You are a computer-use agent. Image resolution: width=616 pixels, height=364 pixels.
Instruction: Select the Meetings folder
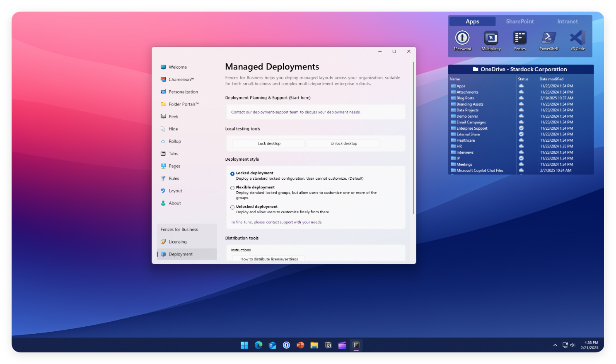(x=461, y=164)
